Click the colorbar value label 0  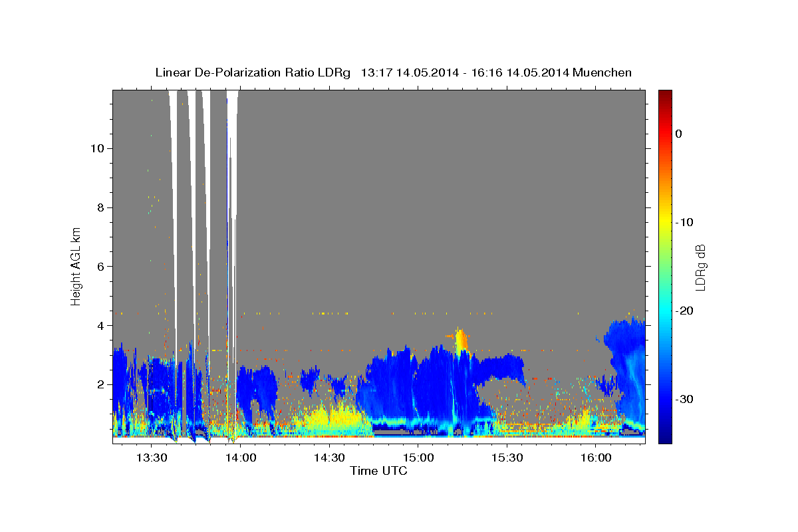(679, 134)
